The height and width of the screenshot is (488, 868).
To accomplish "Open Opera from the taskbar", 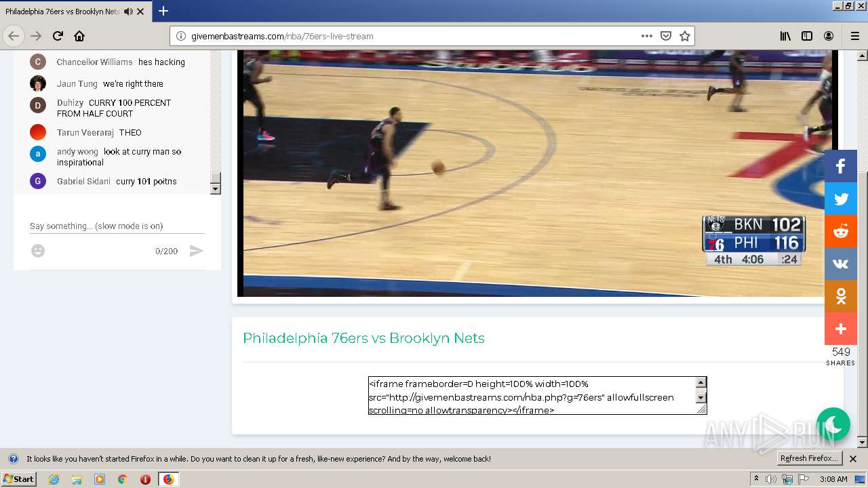I will pyautogui.click(x=145, y=479).
